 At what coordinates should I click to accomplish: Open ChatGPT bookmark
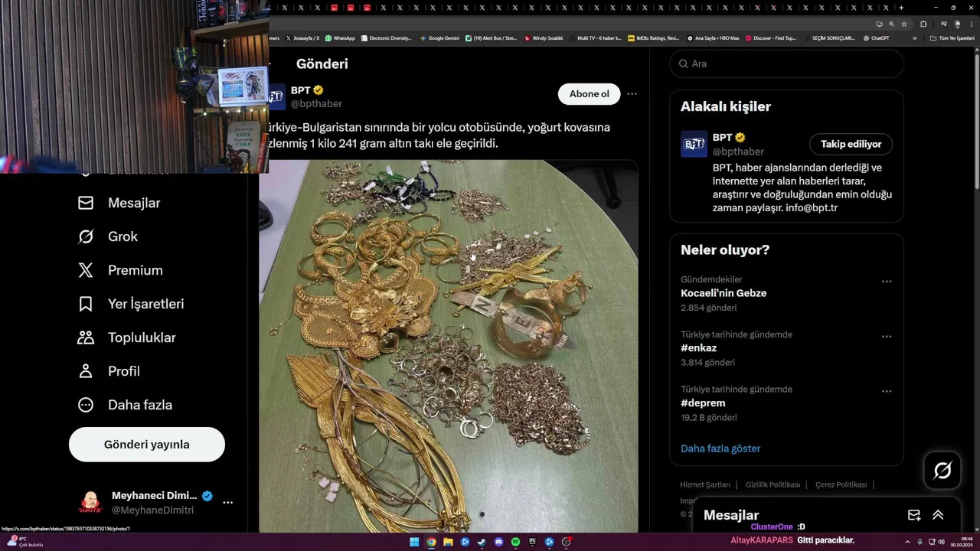click(876, 37)
